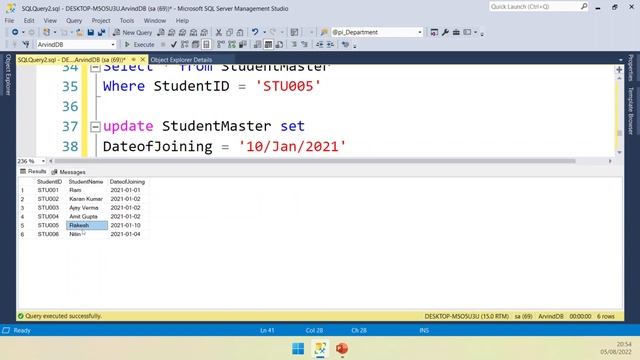Screen dimensions: 640x360
Task: Switch to Object Explorer Details tab
Action: click(181, 60)
